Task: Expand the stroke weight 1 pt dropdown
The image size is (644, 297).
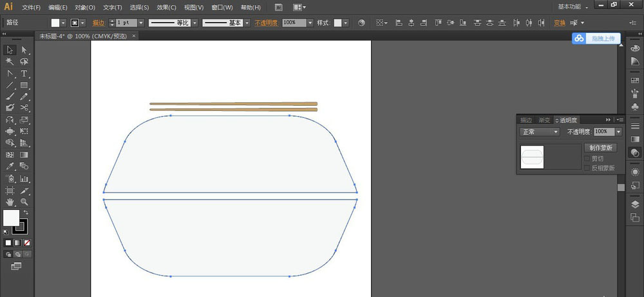Action: (x=141, y=23)
